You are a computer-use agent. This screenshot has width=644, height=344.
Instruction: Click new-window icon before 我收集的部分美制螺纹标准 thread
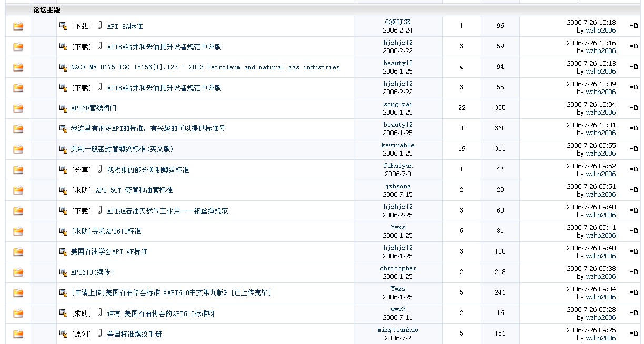[63, 170]
